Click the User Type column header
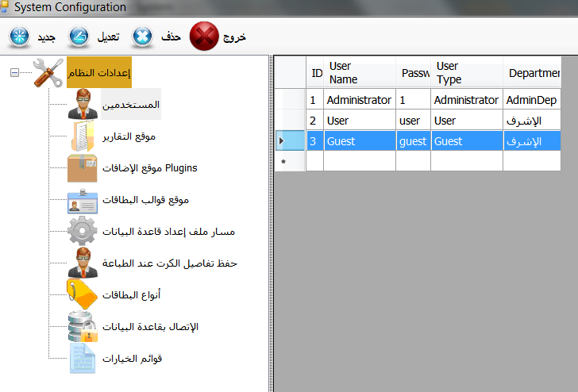578x392 pixels. click(x=467, y=72)
